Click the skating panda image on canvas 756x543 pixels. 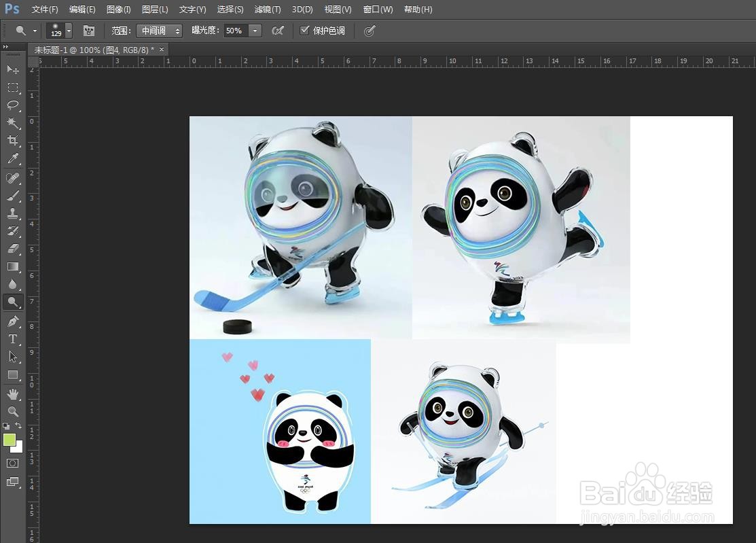521,230
